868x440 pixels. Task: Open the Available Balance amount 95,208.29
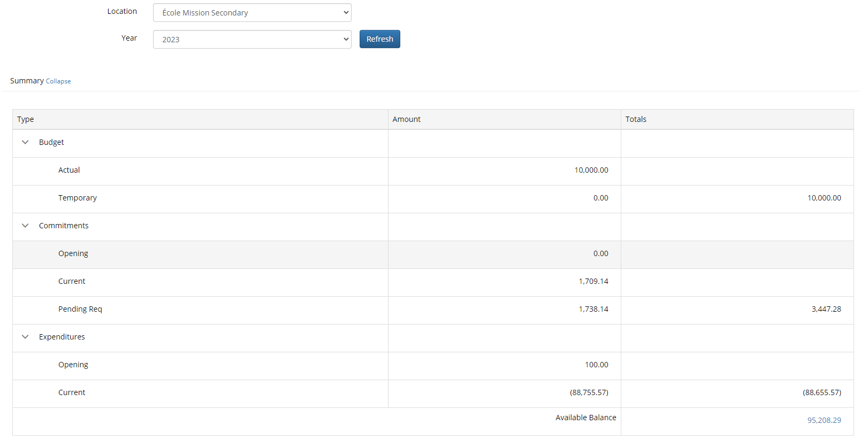pyautogui.click(x=824, y=420)
